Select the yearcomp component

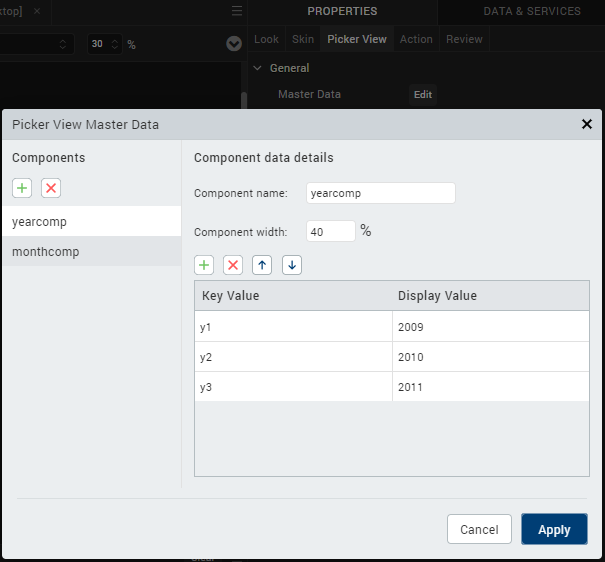[91, 221]
